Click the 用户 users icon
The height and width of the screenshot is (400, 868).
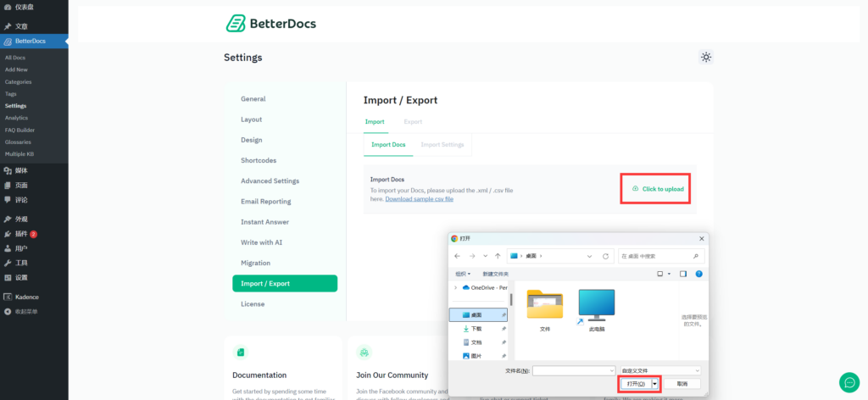8,248
